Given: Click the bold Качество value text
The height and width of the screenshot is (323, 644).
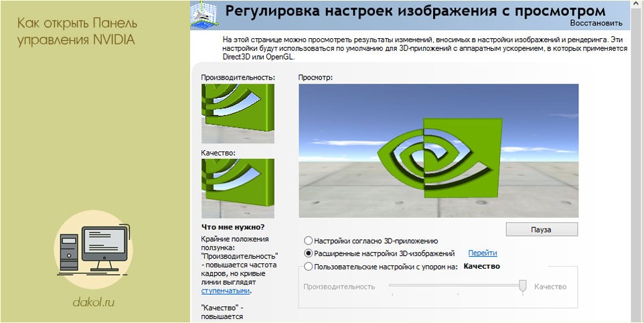Looking at the screenshot, I should [x=482, y=266].
